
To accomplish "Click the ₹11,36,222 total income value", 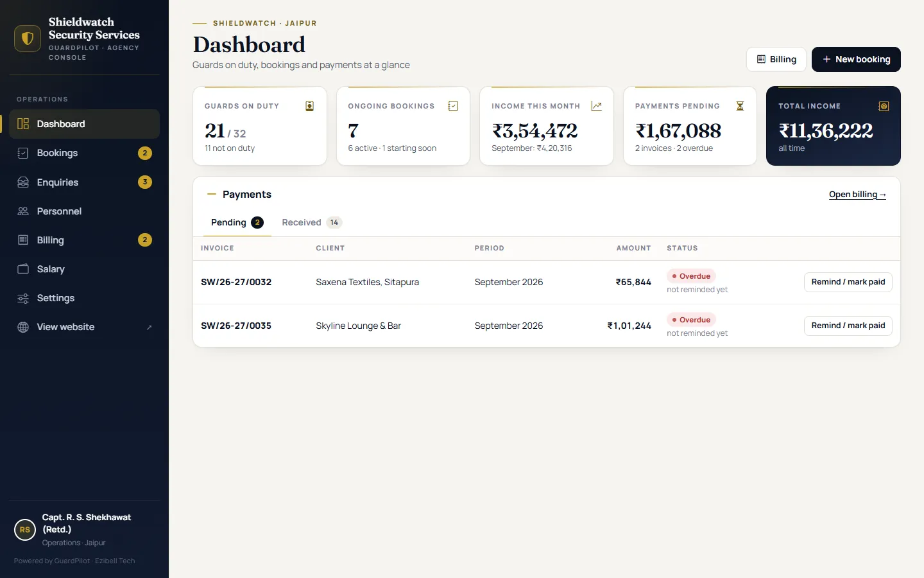I will tap(826, 131).
